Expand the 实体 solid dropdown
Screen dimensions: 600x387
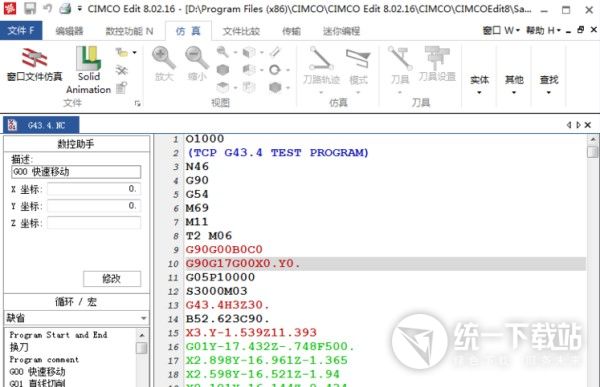click(x=479, y=85)
